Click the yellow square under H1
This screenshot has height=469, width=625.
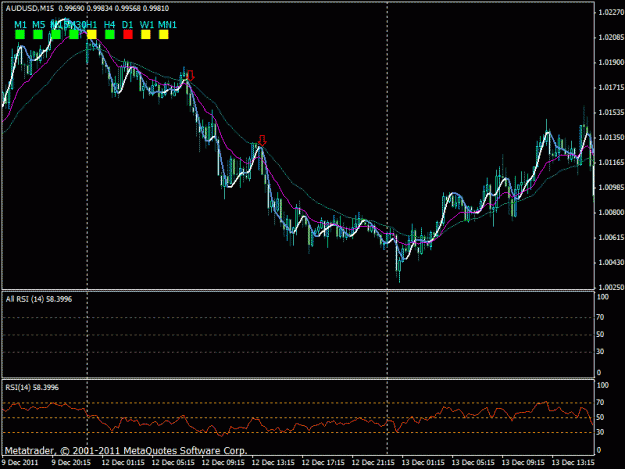coord(92,35)
